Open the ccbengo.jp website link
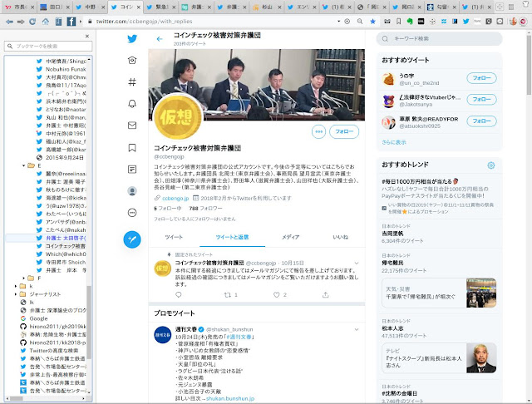532x404 pixels. click(175, 198)
